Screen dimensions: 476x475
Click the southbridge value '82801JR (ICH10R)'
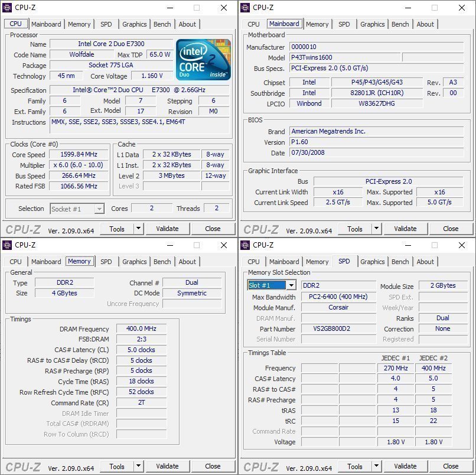pos(377,93)
